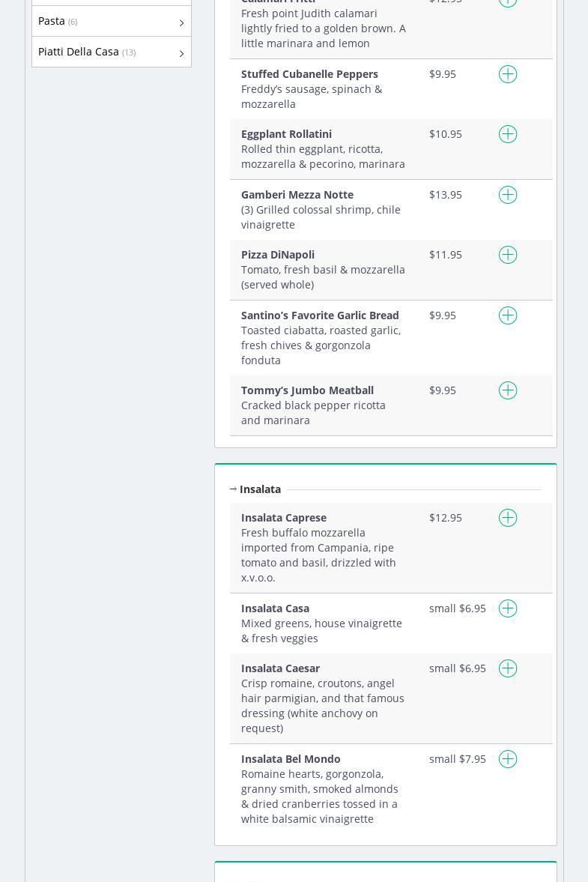Image resolution: width=588 pixels, height=882 pixels.
Task: Select the Insalata Bel Mondo title
Action: (291, 759)
